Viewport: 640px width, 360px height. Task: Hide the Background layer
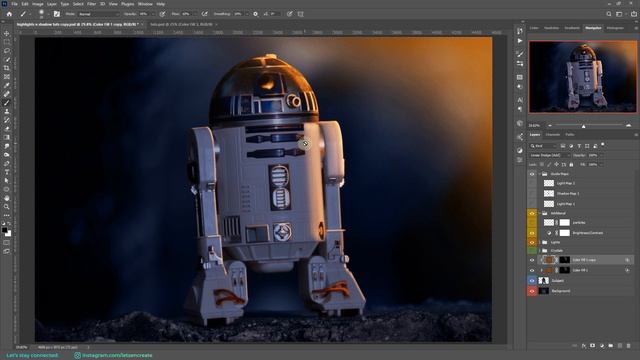pyautogui.click(x=532, y=291)
